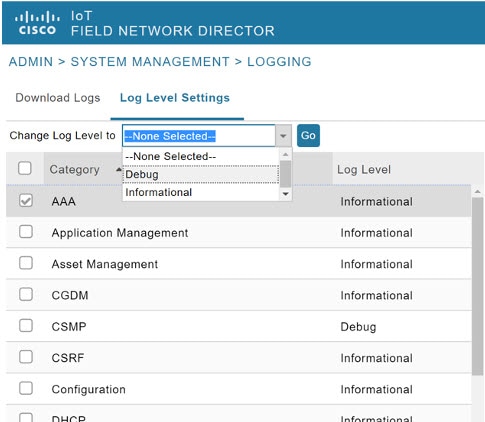Click SYSTEM MANAGEMENT in the breadcrumb
Viewport: 485px width, 422px height.
click(150, 62)
